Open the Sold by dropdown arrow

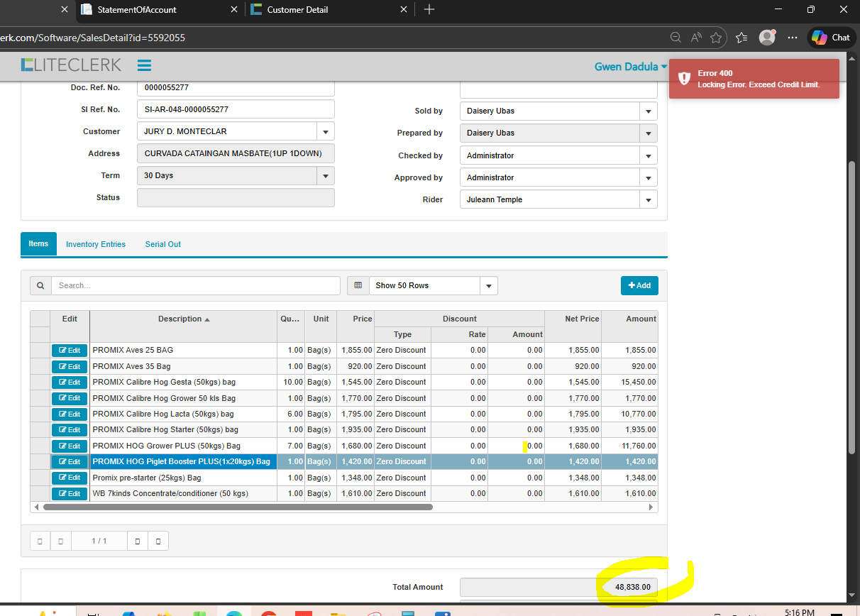tap(648, 111)
